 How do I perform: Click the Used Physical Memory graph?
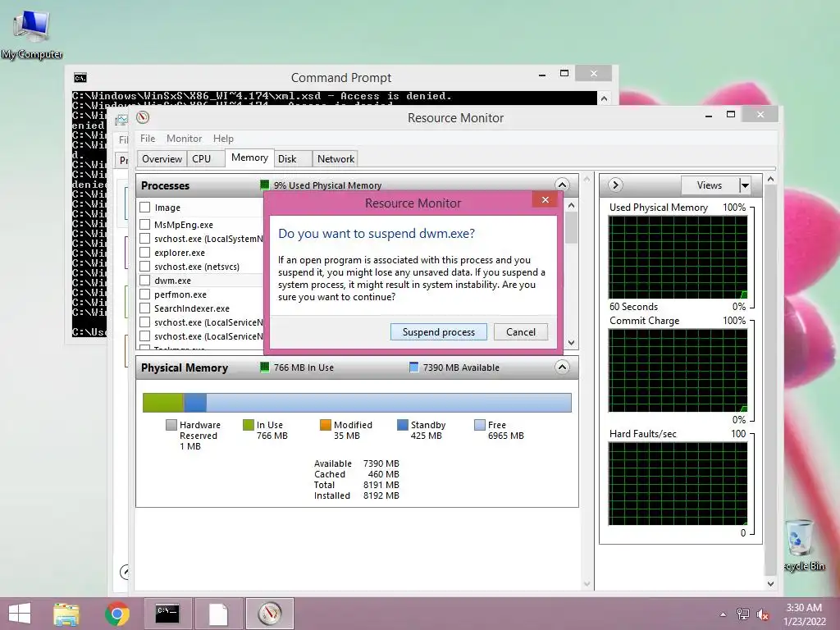coord(678,257)
